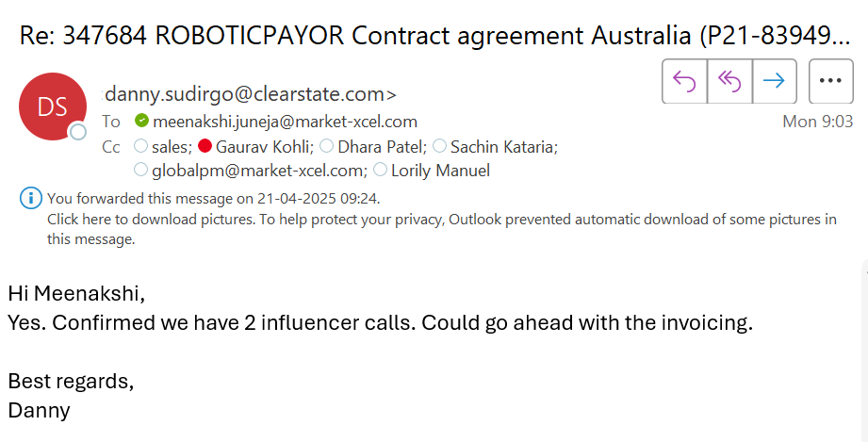Select Cc recipient Lorily Manuel
The width and height of the screenshot is (868, 442).
point(440,171)
